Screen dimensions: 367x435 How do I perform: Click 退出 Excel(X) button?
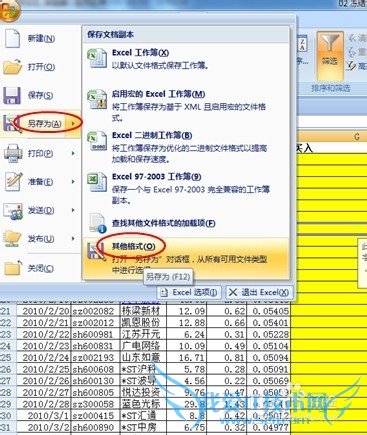(x=259, y=293)
